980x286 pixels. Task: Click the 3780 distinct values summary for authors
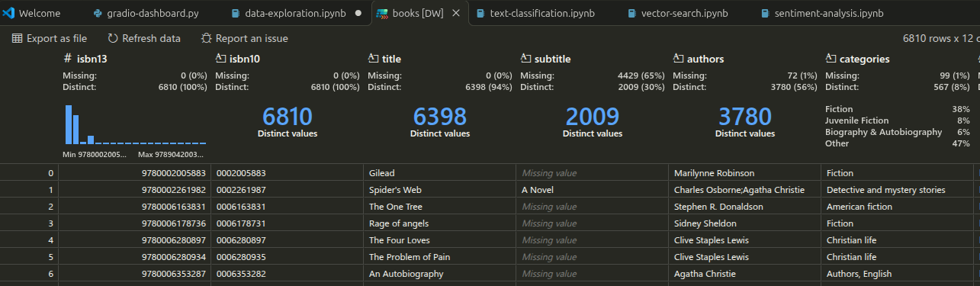tap(744, 122)
